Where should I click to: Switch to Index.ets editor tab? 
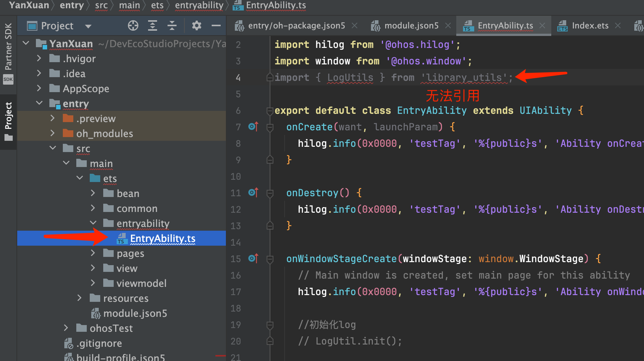590,25
